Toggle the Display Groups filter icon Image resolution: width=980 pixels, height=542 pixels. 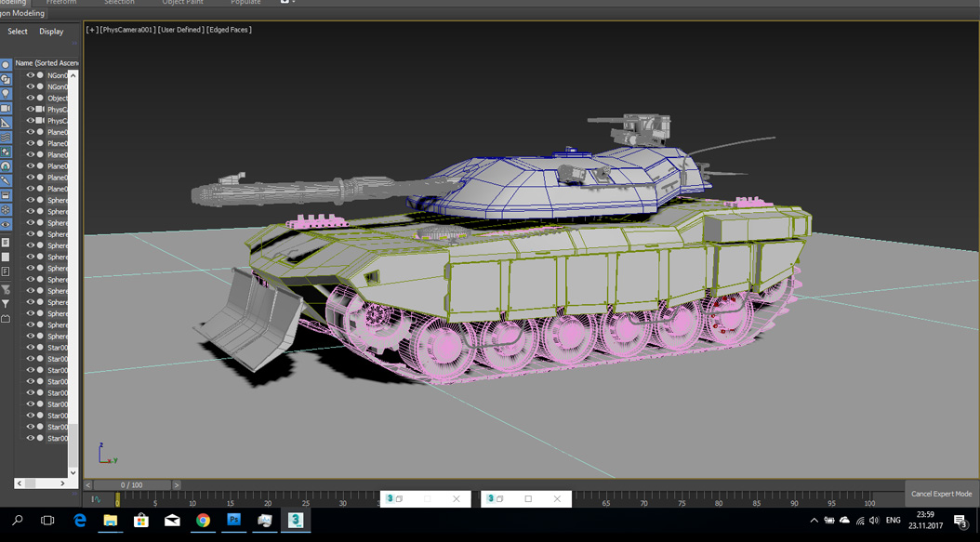point(6,152)
